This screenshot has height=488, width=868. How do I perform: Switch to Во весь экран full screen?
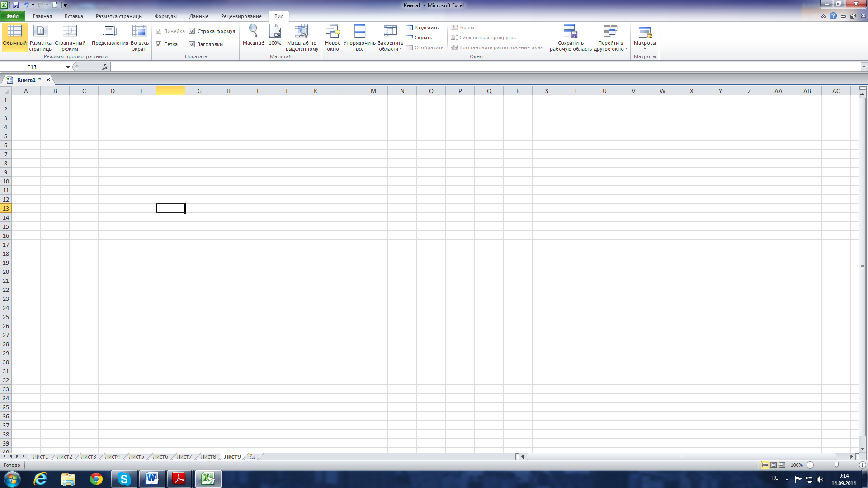click(x=139, y=37)
